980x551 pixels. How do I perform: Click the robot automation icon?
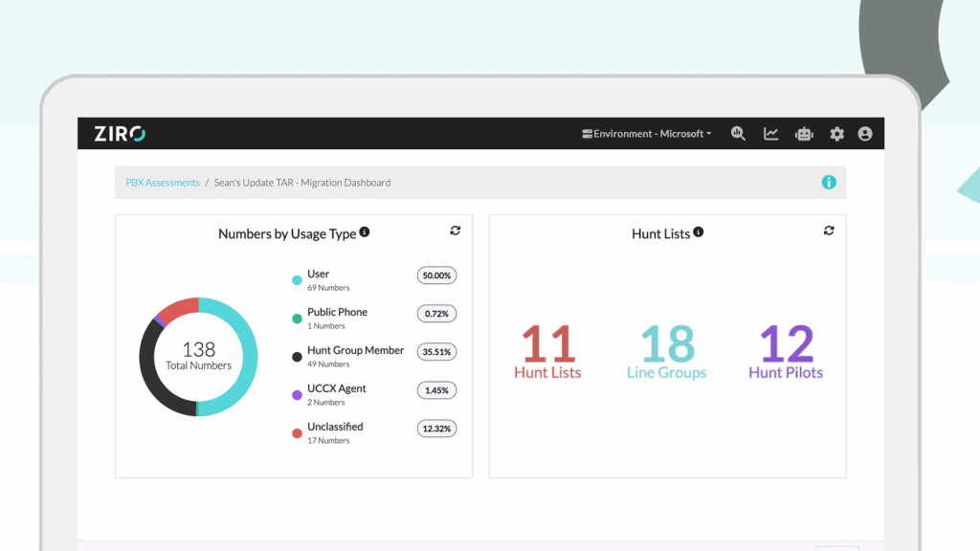[804, 134]
